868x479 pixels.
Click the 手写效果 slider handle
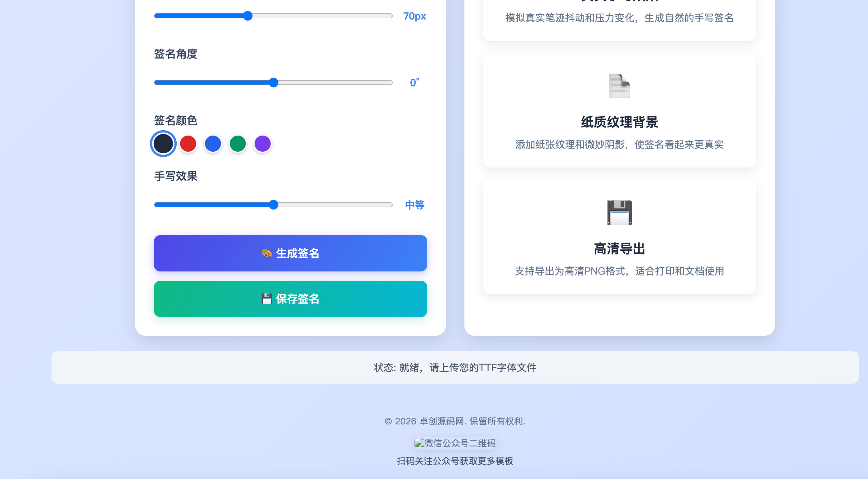[x=274, y=205]
